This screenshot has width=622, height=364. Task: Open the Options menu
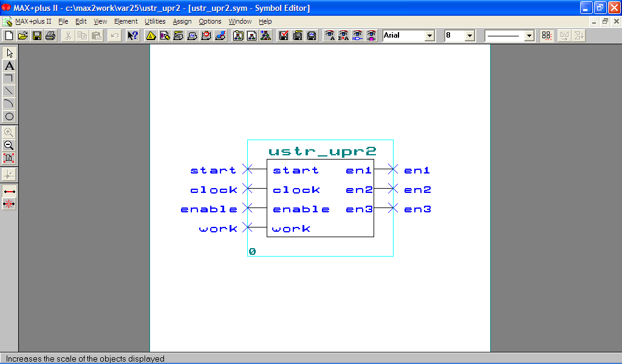click(210, 21)
